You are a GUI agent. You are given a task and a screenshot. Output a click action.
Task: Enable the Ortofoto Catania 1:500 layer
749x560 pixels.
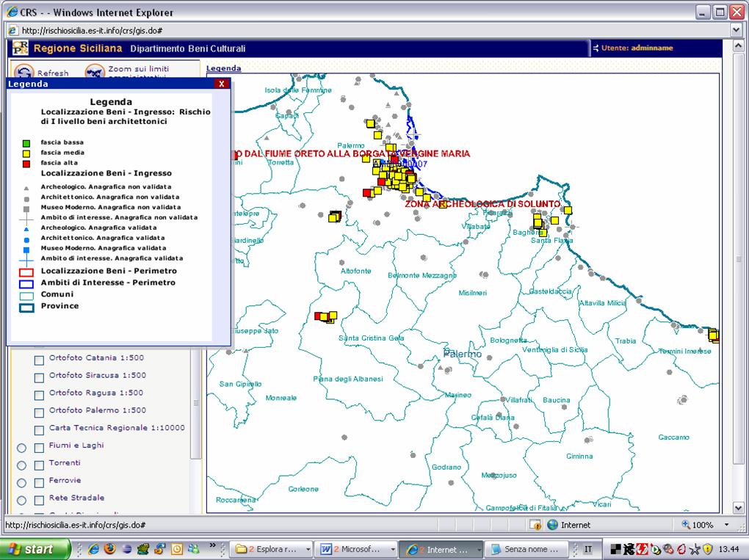[x=40, y=360]
